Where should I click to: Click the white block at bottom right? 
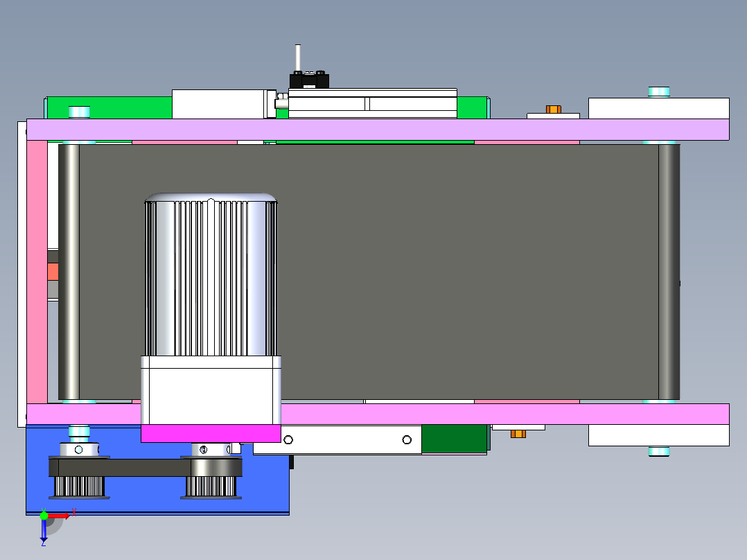659,435
